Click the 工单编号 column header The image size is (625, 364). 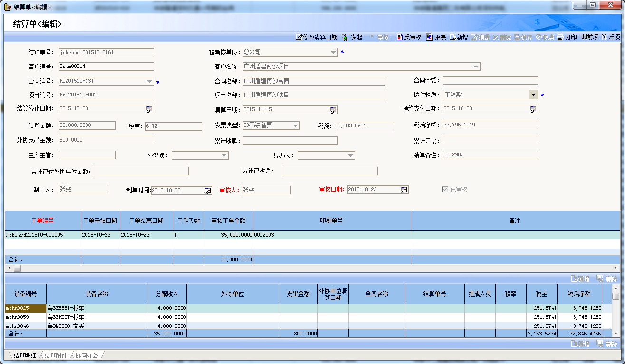coord(43,221)
